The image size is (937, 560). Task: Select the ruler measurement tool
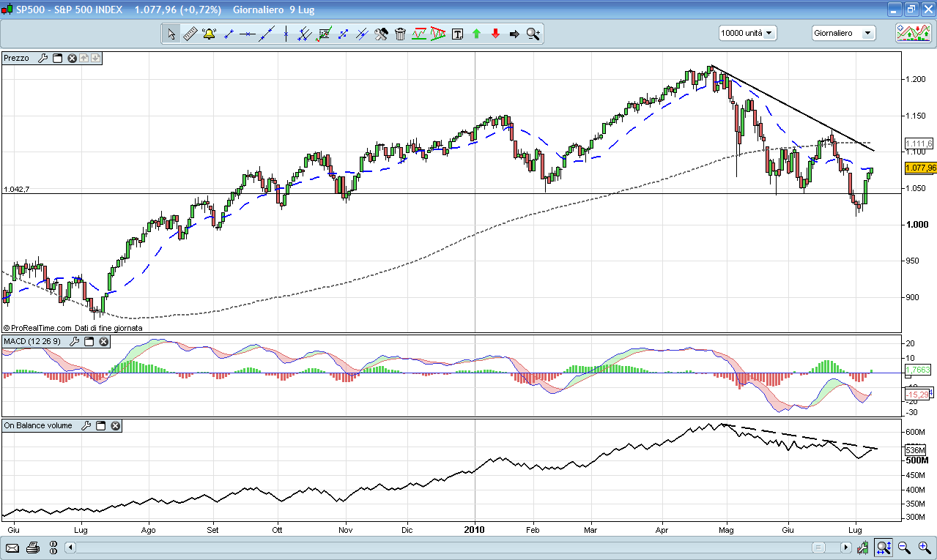coord(190,34)
